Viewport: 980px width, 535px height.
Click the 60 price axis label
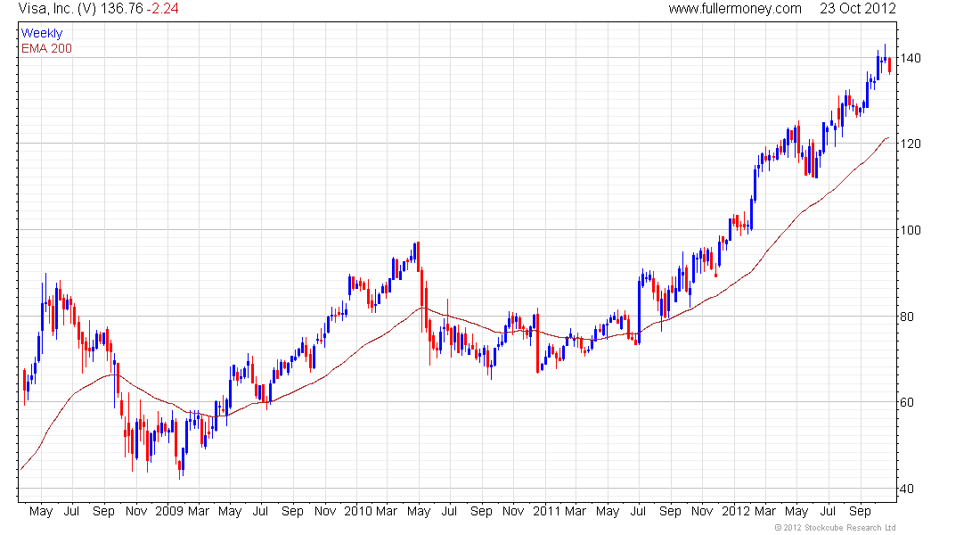point(907,402)
